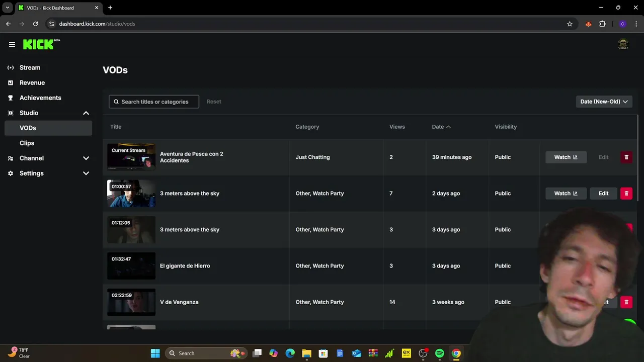Viewport: 644px width, 362px height.
Task: Open the El gigante de Hierro thumbnail
Action: (x=131, y=265)
